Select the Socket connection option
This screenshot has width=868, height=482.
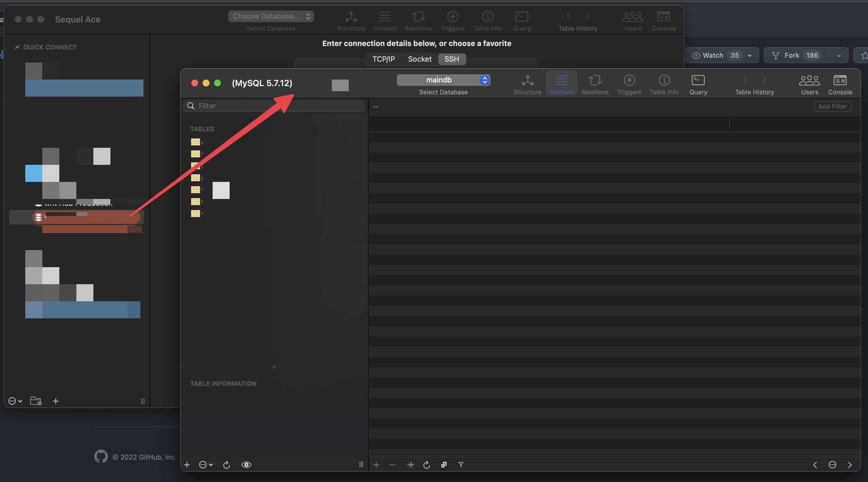pos(420,59)
